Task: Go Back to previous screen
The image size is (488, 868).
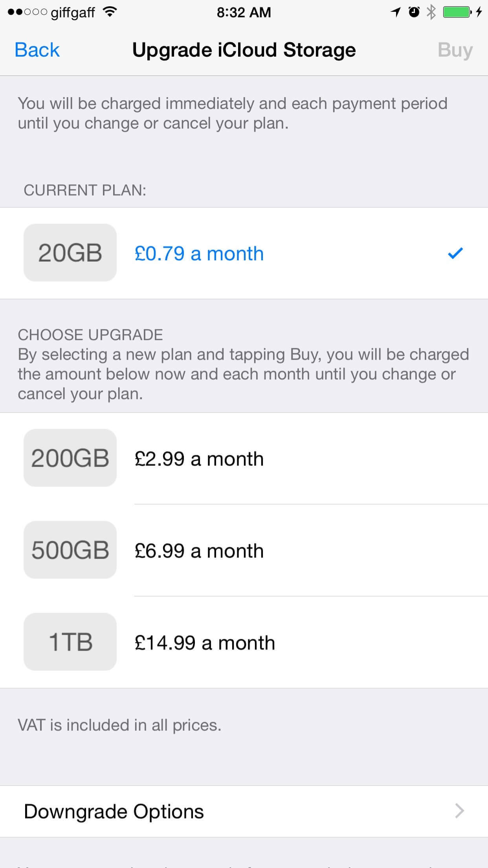Action: tap(37, 50)
